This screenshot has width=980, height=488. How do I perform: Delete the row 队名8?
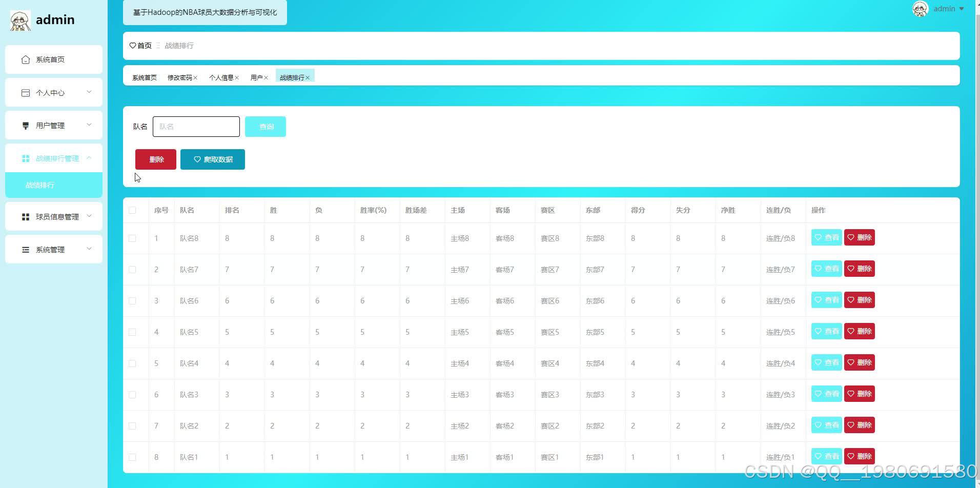860,237
